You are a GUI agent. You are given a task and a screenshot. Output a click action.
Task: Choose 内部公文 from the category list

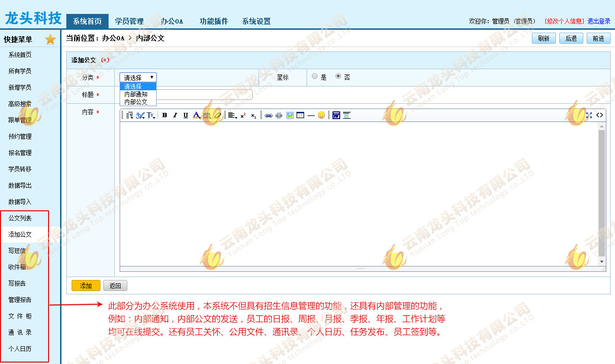click(x=136, y=102)
